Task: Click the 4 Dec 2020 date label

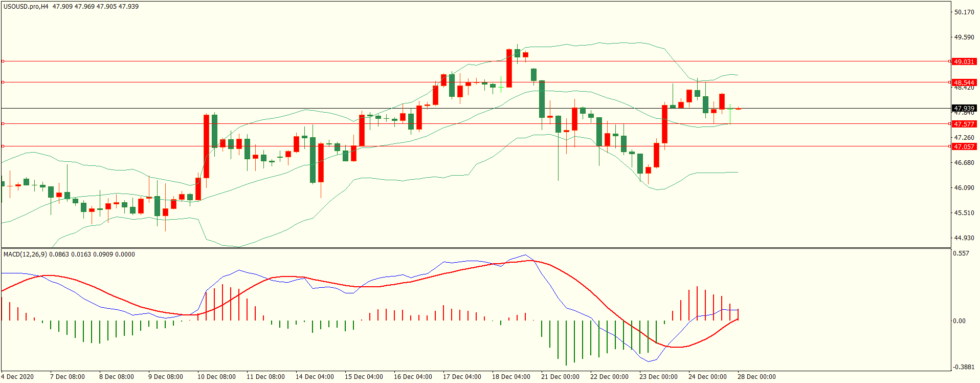Action: 17,376
